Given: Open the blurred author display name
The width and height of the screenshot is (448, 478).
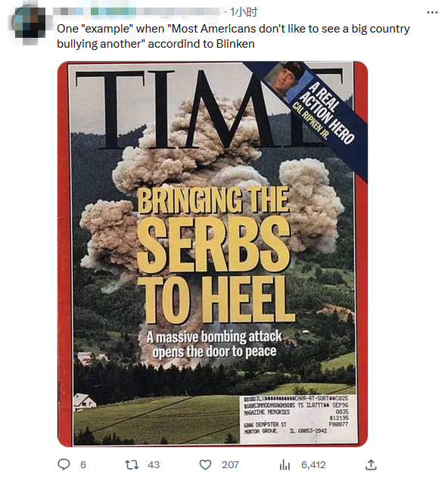Looking at the screenshot, I should (x=137, y=12).
